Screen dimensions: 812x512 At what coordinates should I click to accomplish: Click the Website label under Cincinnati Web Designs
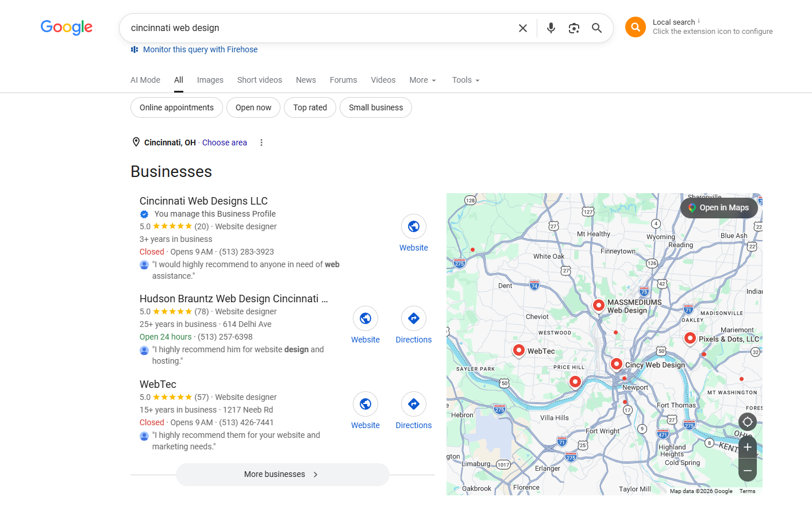(x=414, y=248)
